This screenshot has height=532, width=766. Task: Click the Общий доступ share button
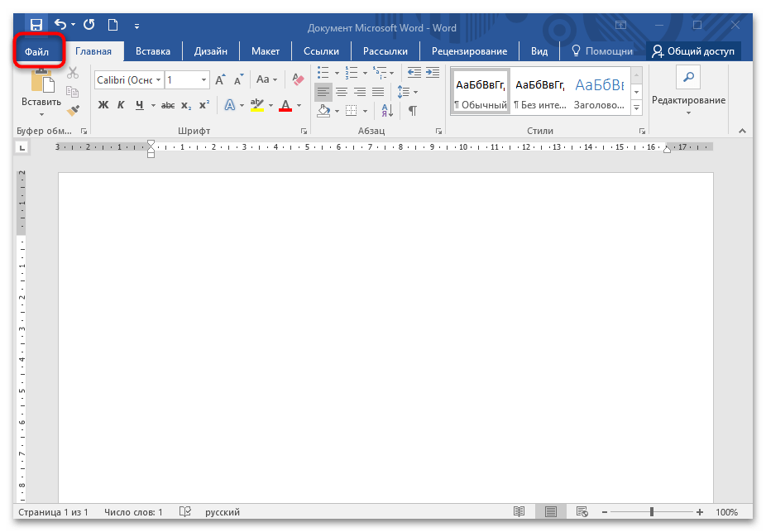coord(693,51)
